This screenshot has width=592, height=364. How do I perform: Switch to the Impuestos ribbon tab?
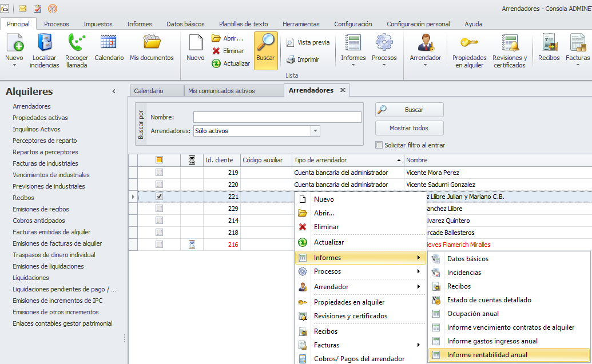click(98, 24)
